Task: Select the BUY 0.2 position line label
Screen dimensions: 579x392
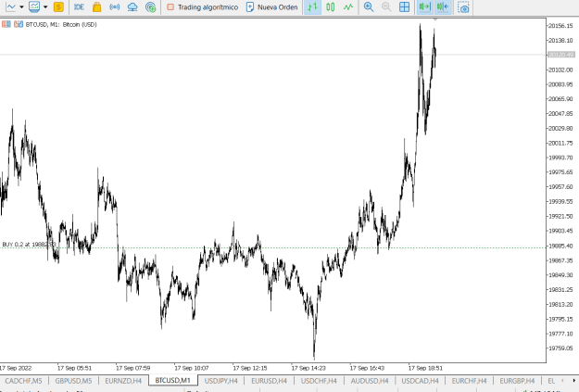Action: (x=29, y=245)
